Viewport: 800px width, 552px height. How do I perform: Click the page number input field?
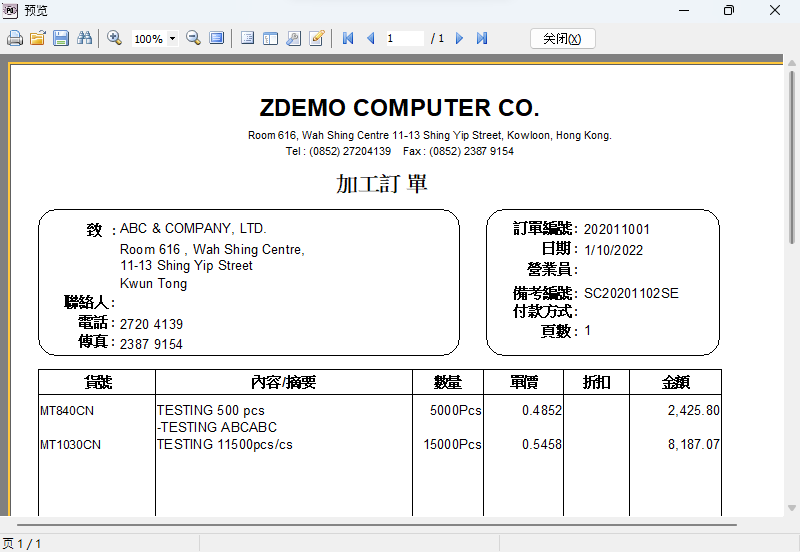click(x=405, y=38)
